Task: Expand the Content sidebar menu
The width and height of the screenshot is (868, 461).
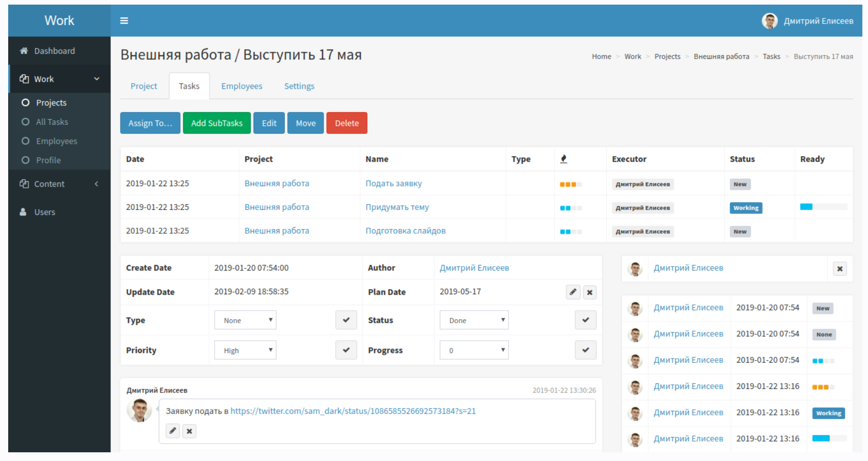Action: click(59, 184)
